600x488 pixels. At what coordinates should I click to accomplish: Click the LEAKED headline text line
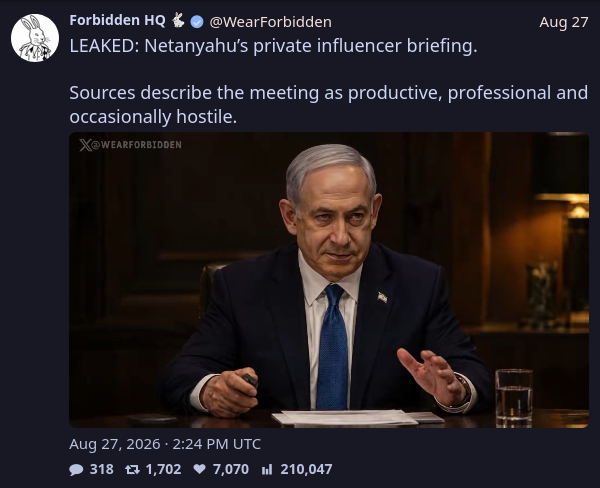point(273,46)
